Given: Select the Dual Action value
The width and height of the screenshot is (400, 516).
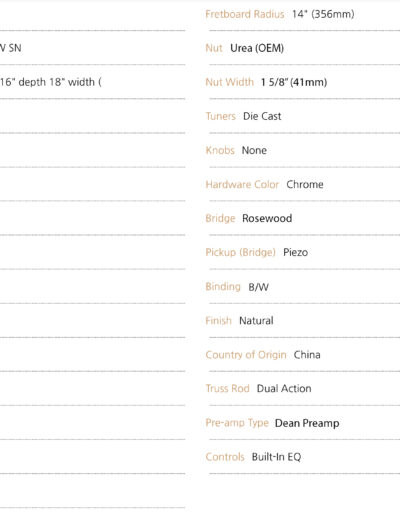Looking at the screenshot, I should pyautogui.click(x=284, y=389).
